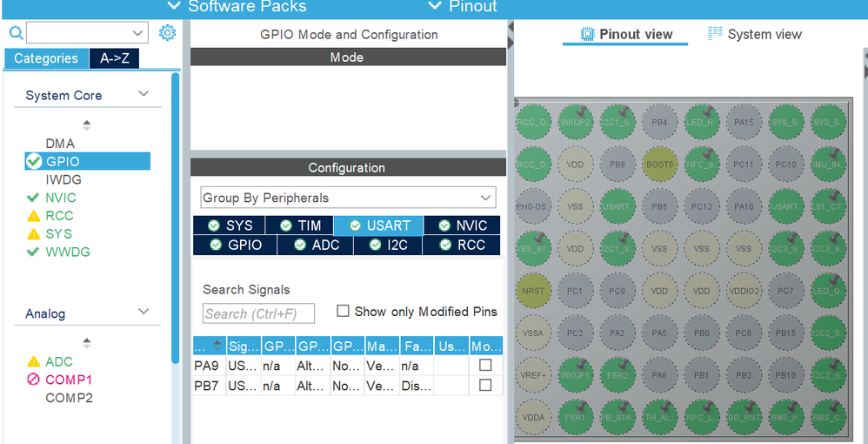Click the sort arrow on first table column

(217, 346)
